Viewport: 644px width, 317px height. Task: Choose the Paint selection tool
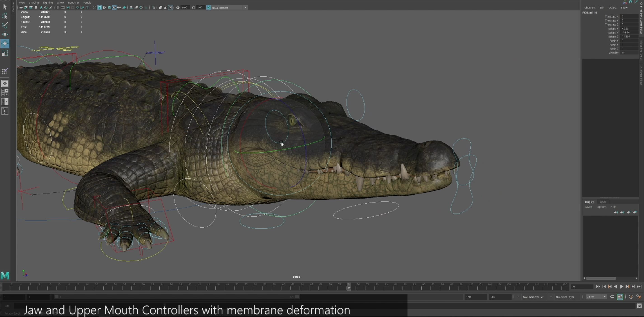pyautogui.click(x=5, y=25)
